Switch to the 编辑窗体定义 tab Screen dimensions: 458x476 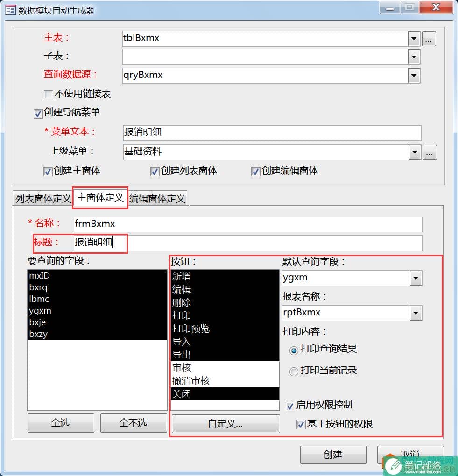(x=157, y=198)
